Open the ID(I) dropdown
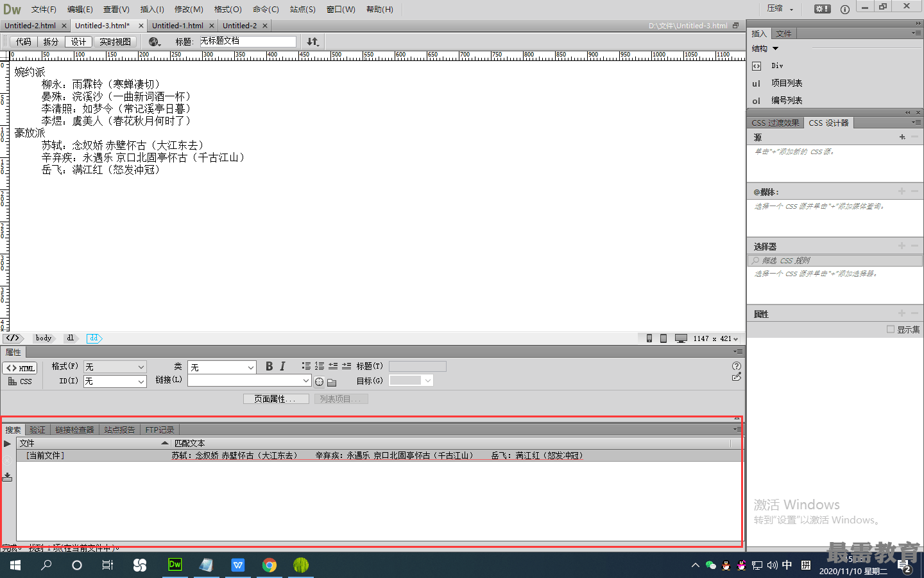 [115, 381]
